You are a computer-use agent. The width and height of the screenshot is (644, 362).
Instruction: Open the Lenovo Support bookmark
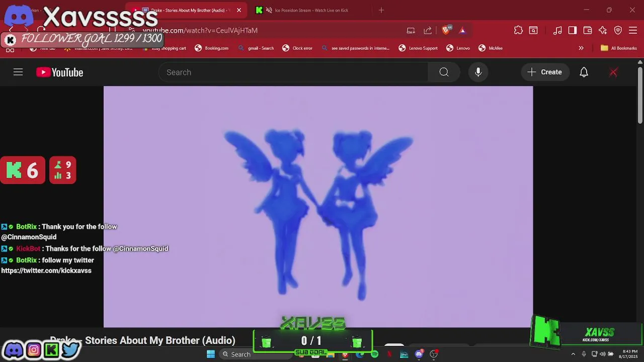click(418, 48)
